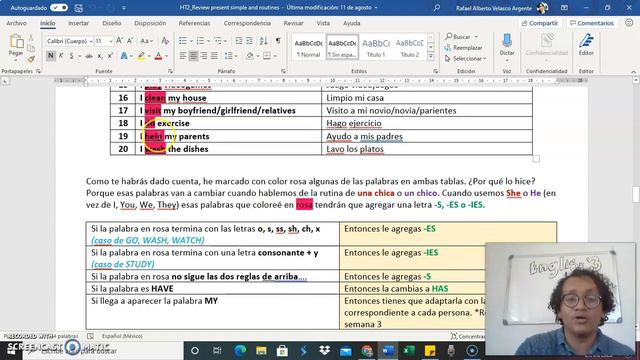The image size is (640, 360).
Task: Toggle the show paragraph marks (¶) button
Action: click(x=278, y=41)
